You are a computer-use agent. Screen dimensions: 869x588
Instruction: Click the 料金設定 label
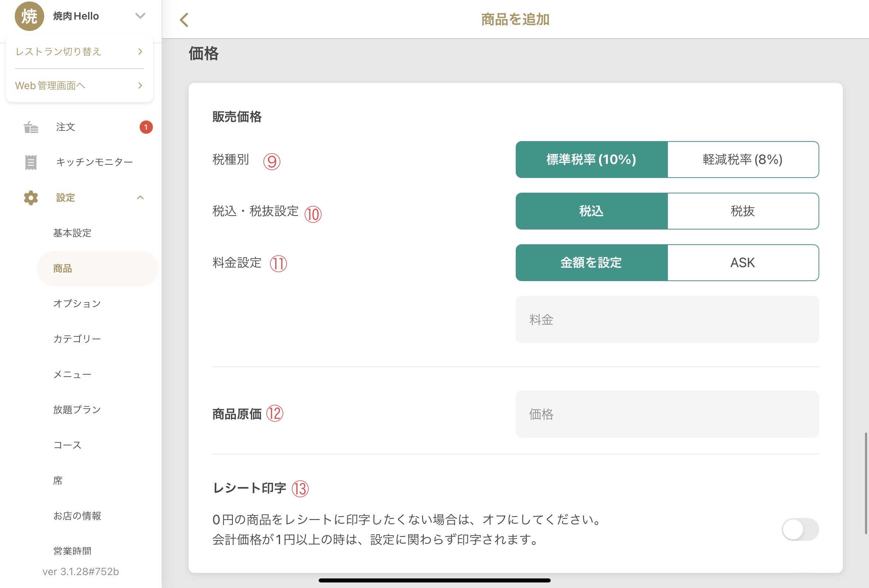click(237, 263)
